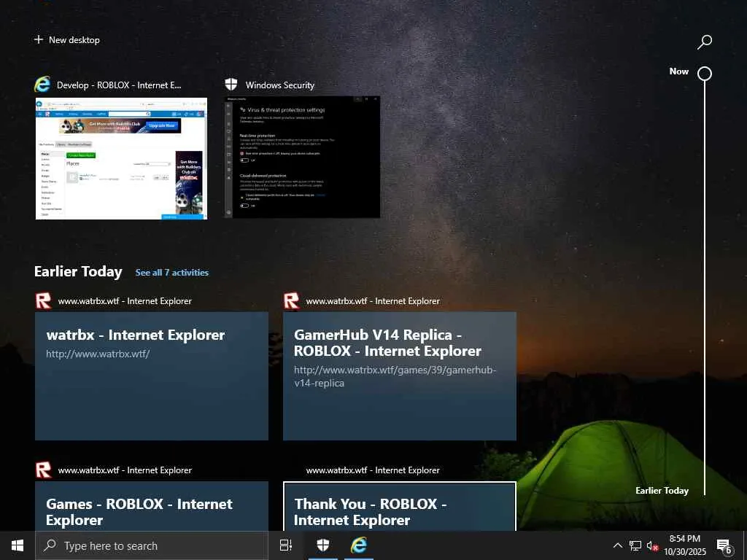Click the Task View taskbar icon
The height and width of the screenshot is (560, 747).
tap(286, 545)
